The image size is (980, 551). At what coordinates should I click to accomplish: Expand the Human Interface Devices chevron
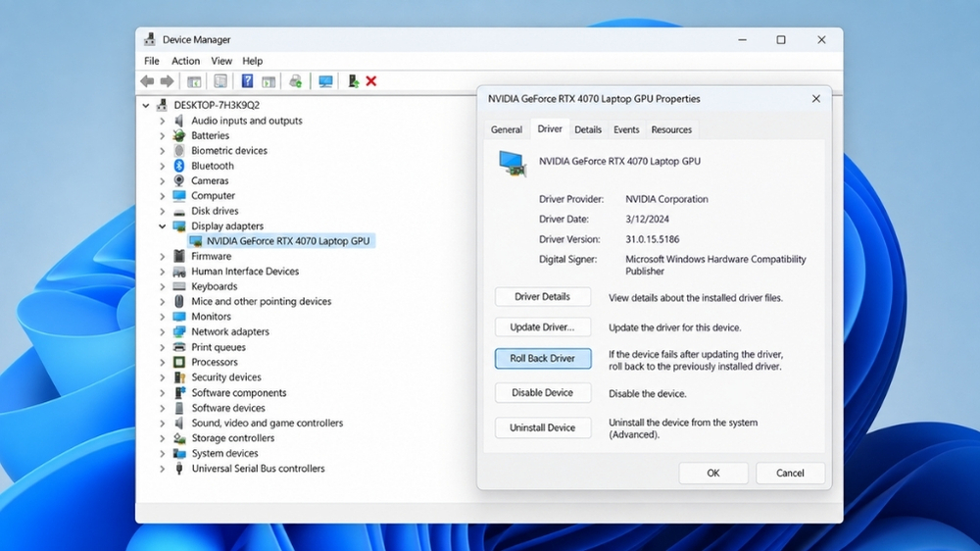coord(162,272)
